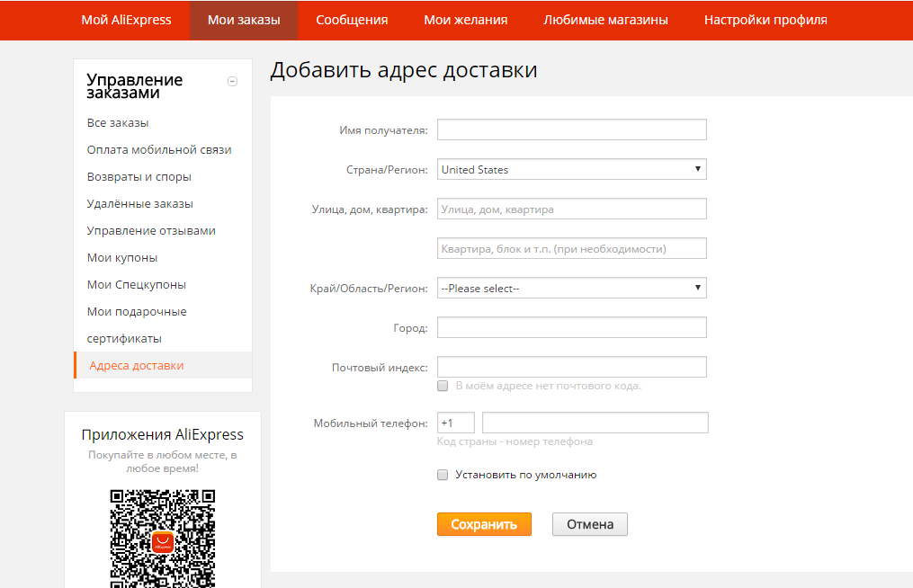Viewport: 913px width, 588px height.
Task: Focus the Имя получателя input field
Action: tap(572, 129)
